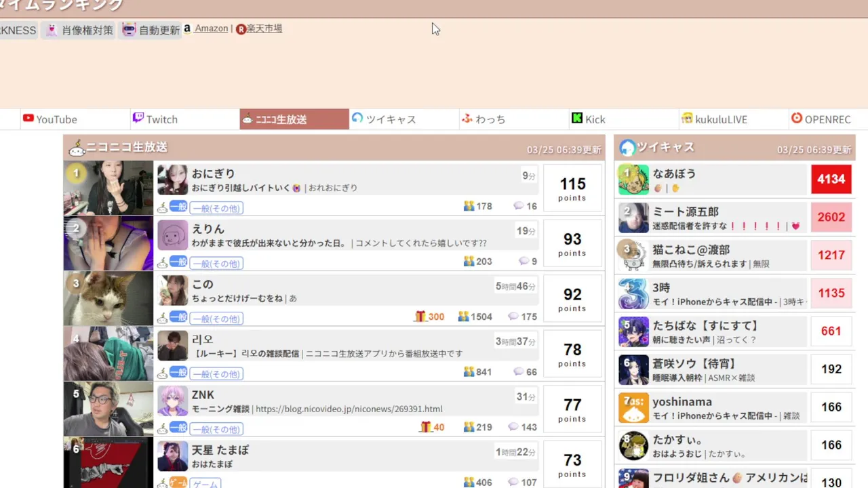Open the OPENREC tab

coord(829,119)
